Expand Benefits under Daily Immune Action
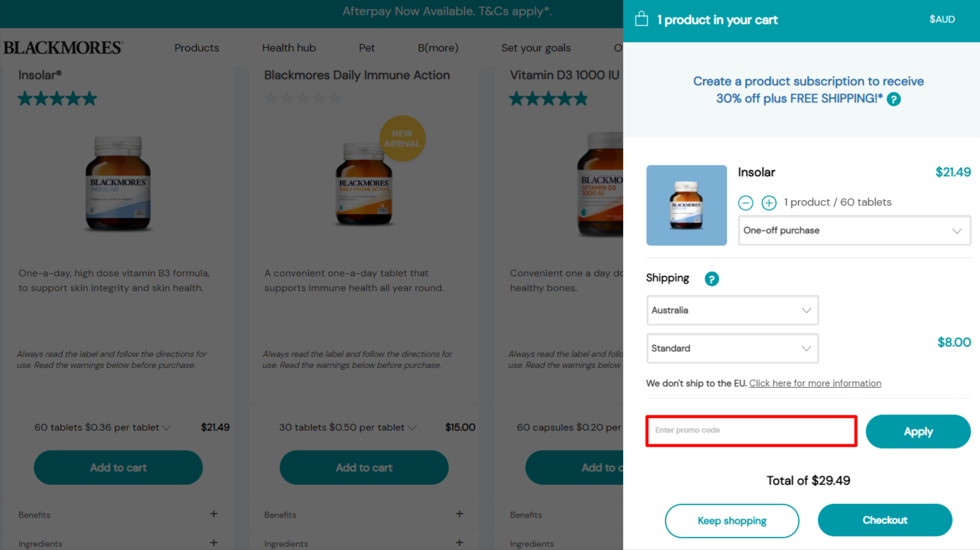 (x=459, y=514)
